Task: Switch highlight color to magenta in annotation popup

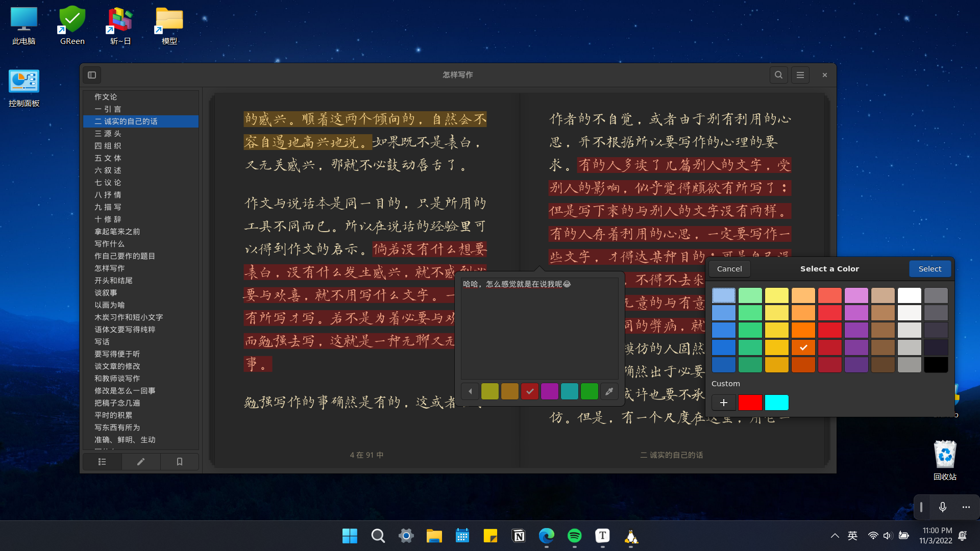Action: point(550,391)
